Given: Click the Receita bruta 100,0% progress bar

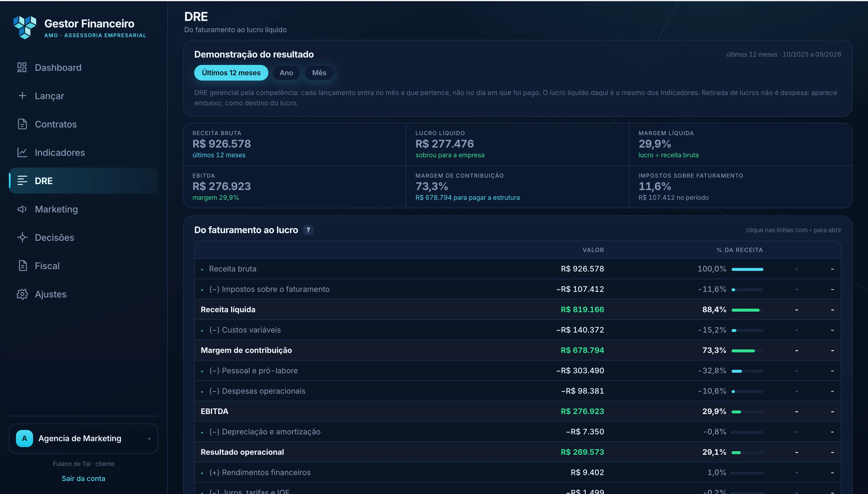Looking at the screenshot, I should pos(747,269).
